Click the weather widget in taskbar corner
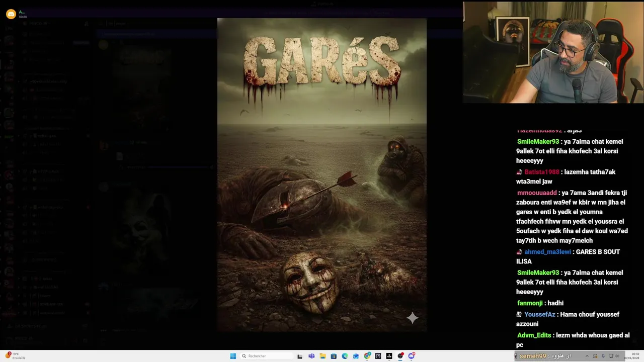The height and width of the screenshot is (362, 644). pyautogui.click(x=15, y=355)
